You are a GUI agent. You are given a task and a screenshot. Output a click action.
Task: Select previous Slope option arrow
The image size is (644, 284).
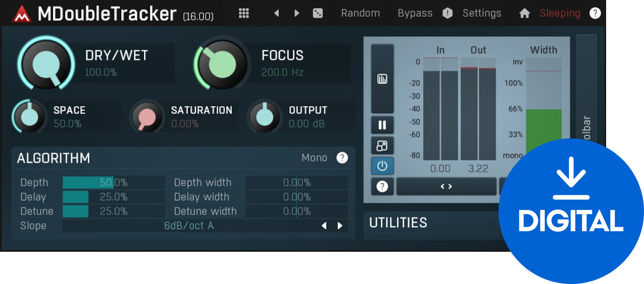324,226
